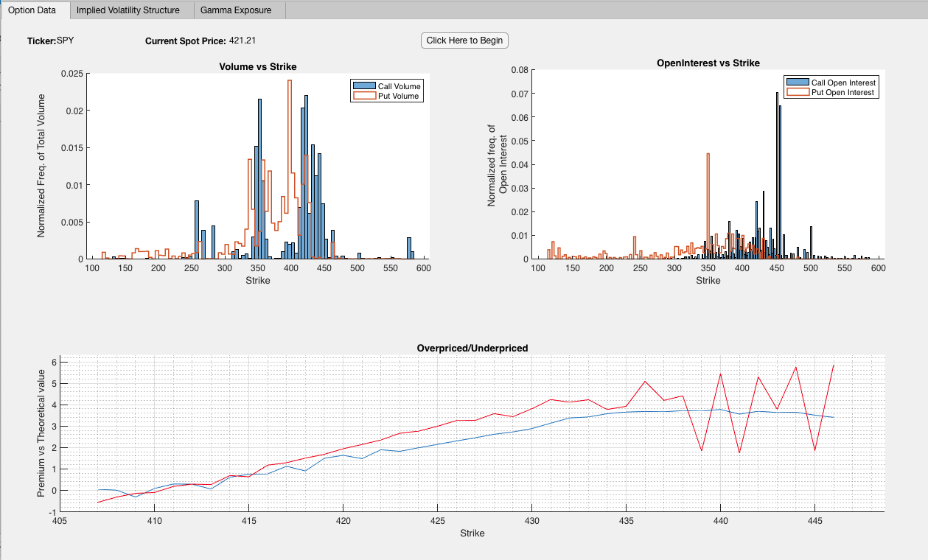Image resolution: width=928 pixels, height=560 pixels.
Task: Click the SPY ticker value
Action: coord(65,41)
